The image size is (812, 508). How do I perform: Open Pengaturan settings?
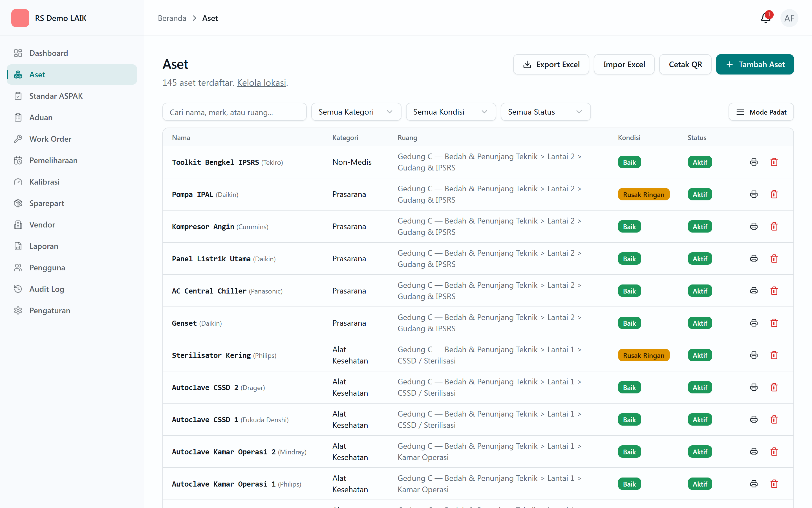coord(72,310)
